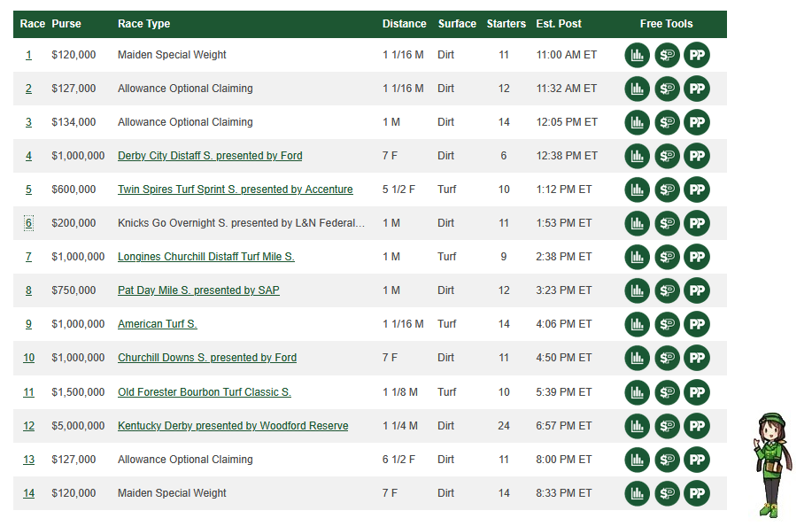The image size is (812, 526).
Task: Open $P icon for race 6
Action: coord(667,223)
